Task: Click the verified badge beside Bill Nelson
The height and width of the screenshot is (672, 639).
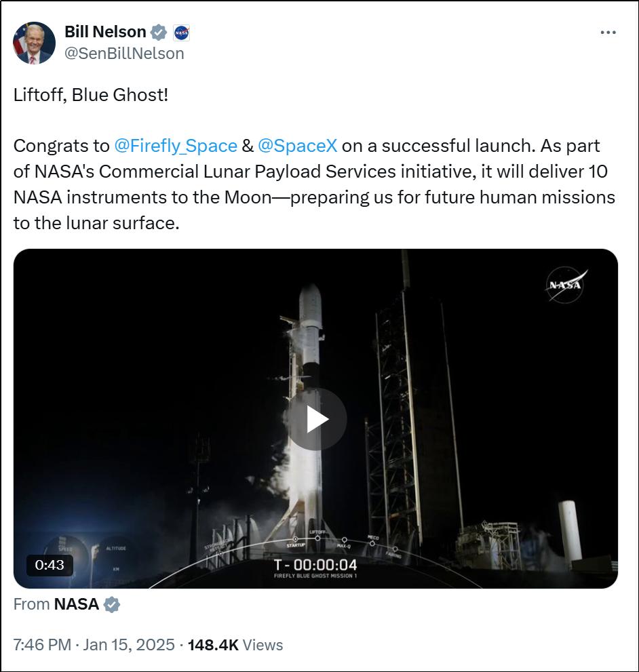Action: point(159,32)
